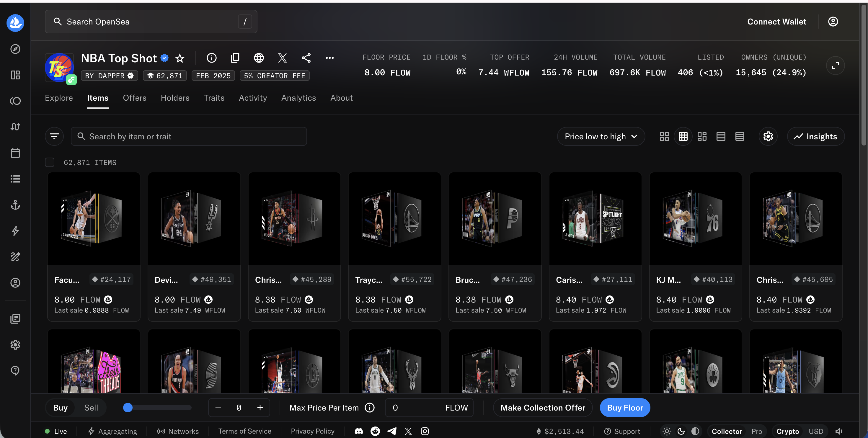Open the lightning bolt icon in sidebar

pos(15,231)
